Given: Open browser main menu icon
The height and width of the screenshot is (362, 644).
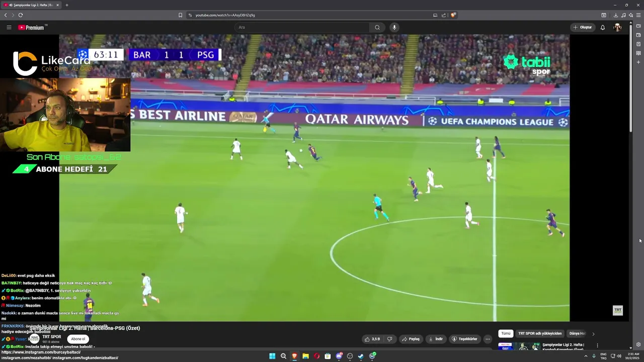Looking at the screenshot, I should (638, 15).
